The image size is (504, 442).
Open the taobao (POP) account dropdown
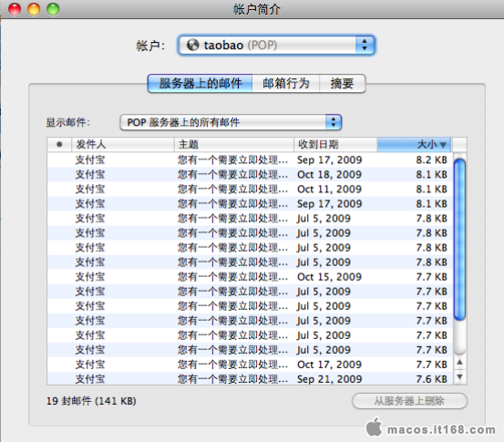(276, 45)
